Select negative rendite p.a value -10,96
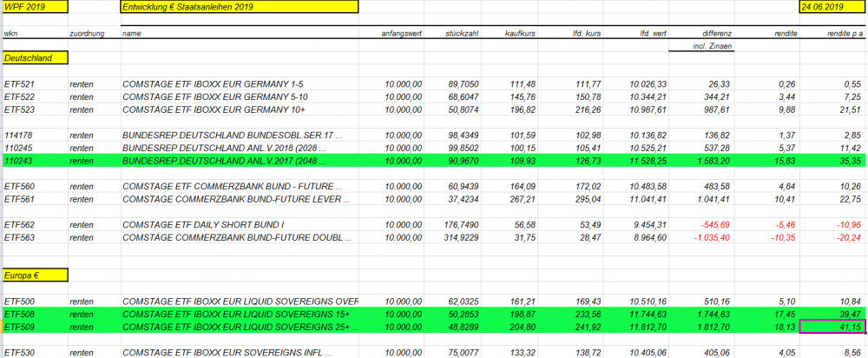 pyautogui.click(x=849, y=225)
